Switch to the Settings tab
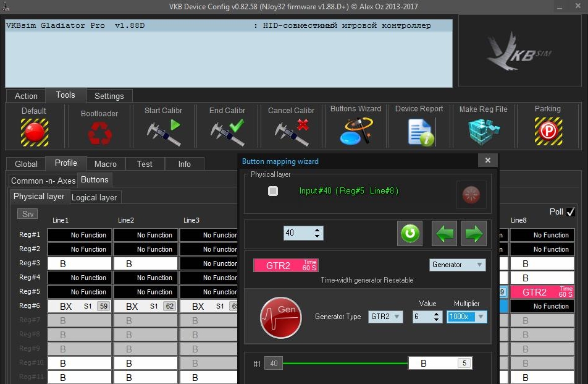 (109, 96)
